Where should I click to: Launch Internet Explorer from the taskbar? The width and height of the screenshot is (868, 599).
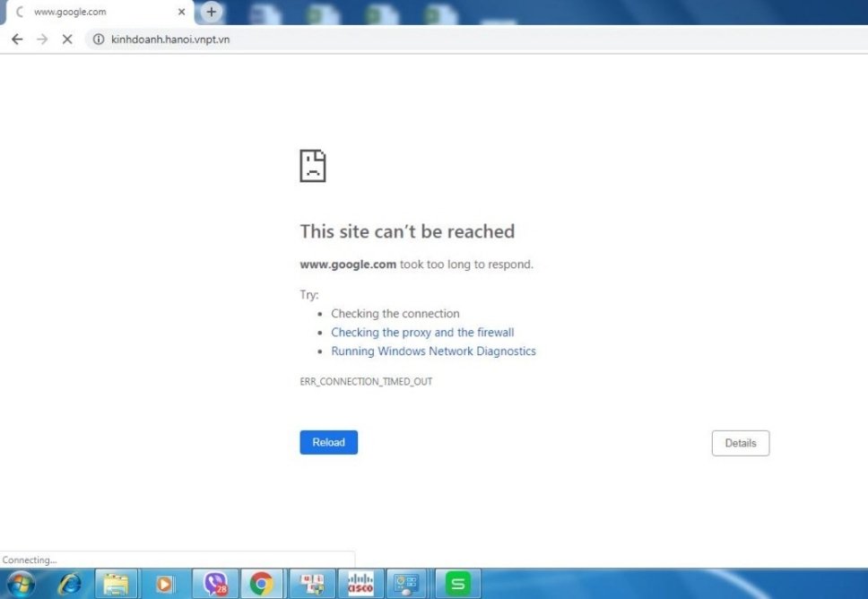[x=69, y=584]
